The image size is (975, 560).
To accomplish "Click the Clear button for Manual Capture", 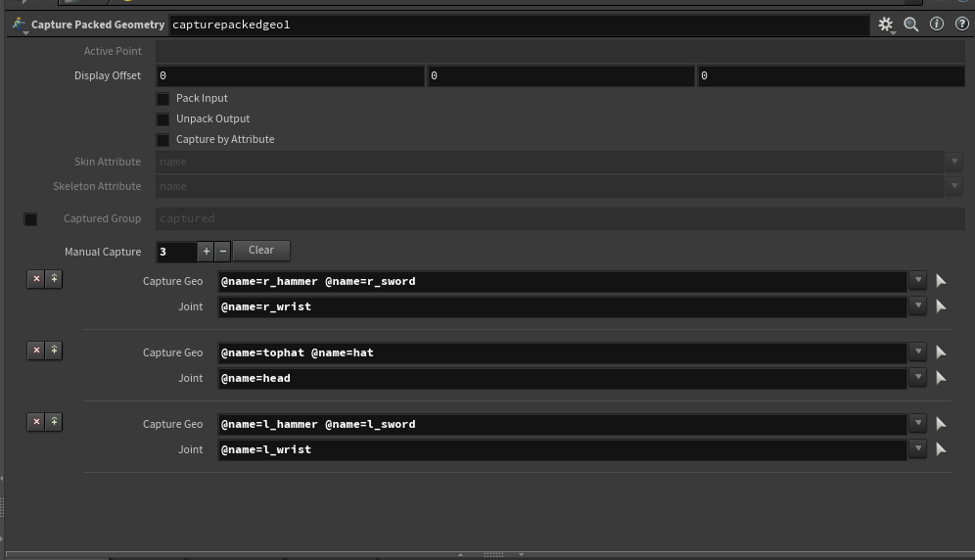I will [261, 250].
